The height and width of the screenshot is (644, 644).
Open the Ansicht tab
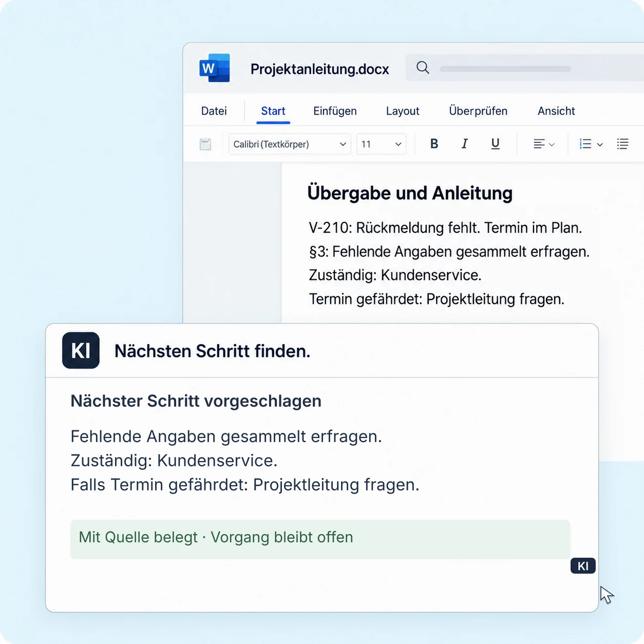(556, 111)
